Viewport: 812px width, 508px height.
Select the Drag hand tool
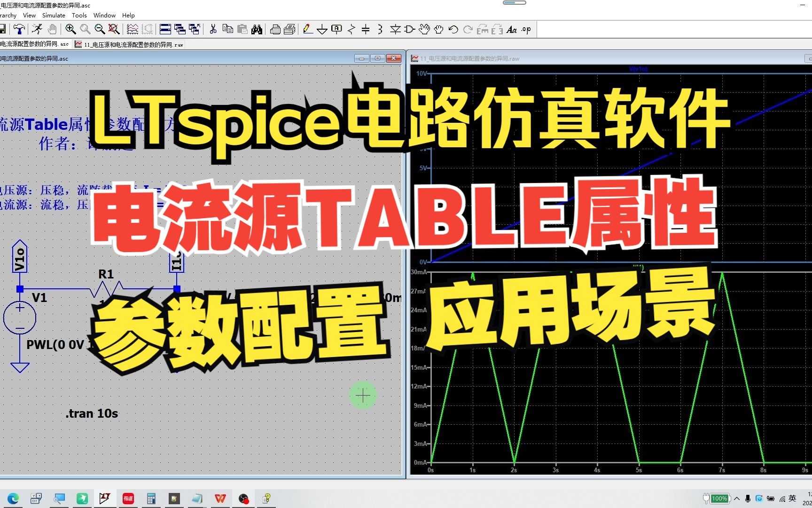(x=438, y=30)
